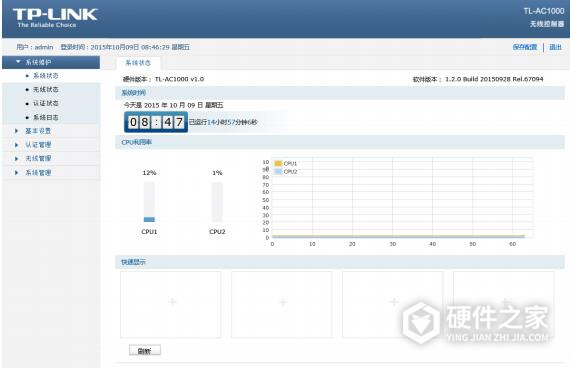Viewport: 570px width, 371px height.
Task: Click the uptime text 已运行14小时57分钟6秒
Action: click(223, 122)
